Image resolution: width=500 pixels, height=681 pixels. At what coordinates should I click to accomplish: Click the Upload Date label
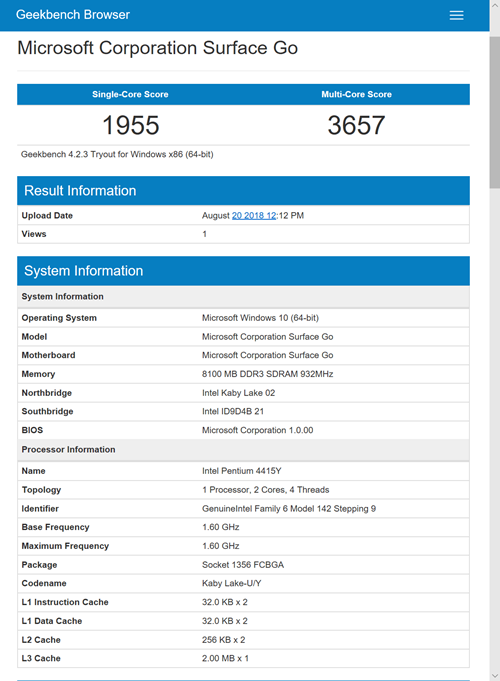(x=47, y=215)
